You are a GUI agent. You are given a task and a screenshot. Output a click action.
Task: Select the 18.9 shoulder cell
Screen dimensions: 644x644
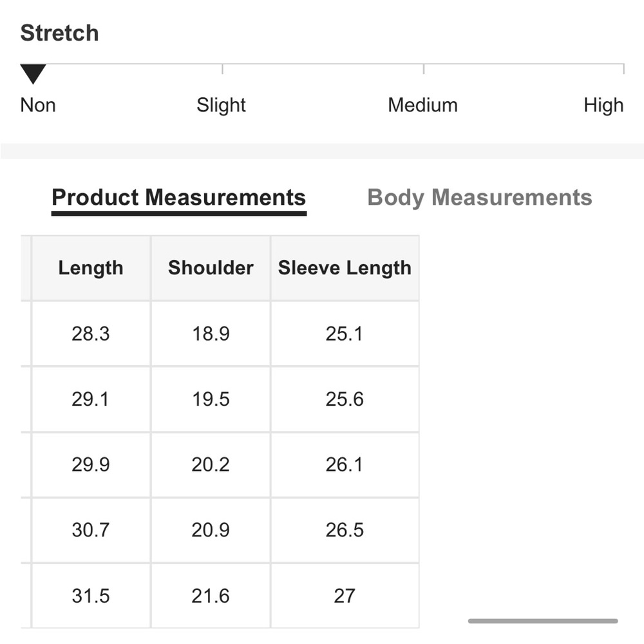[211, 334]
